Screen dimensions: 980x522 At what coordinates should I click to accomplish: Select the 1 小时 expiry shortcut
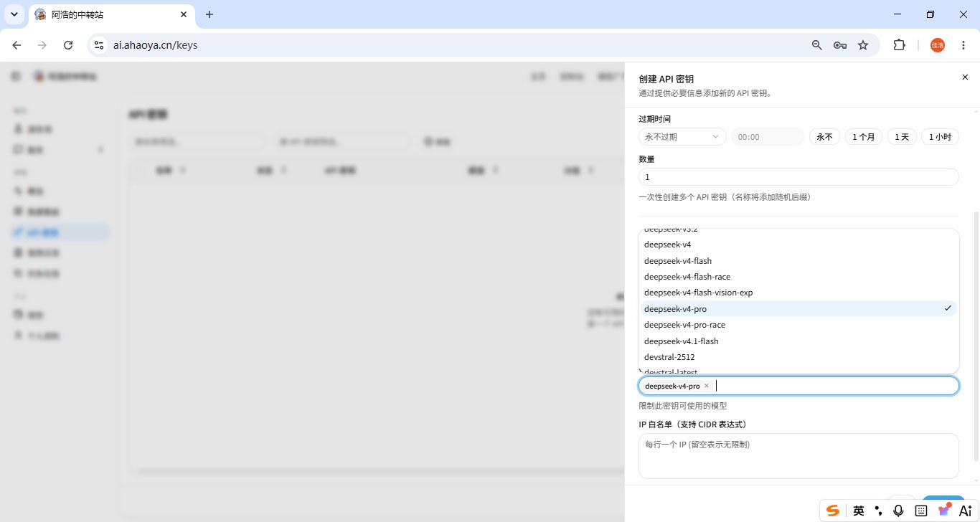click(940, 137)
